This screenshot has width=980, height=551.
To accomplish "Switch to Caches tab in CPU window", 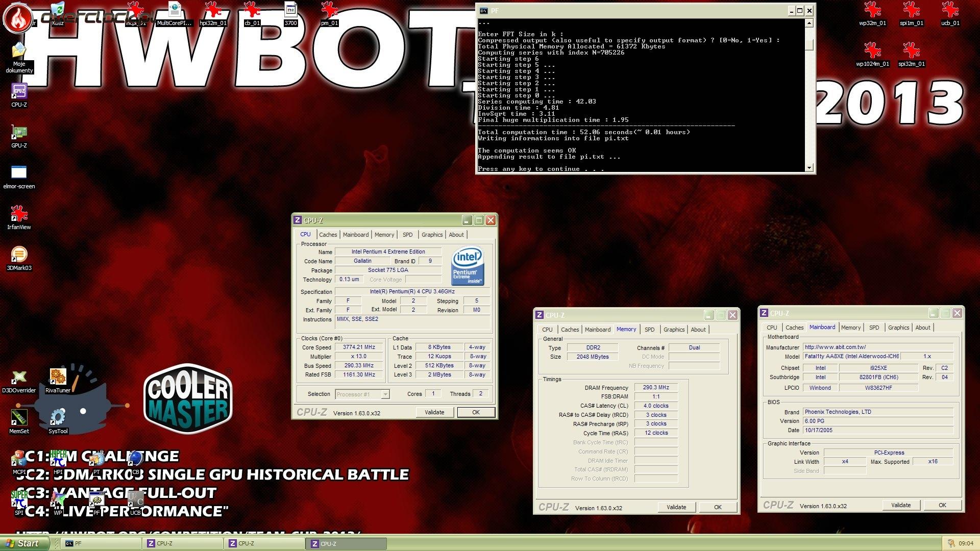I will (328, 235).
